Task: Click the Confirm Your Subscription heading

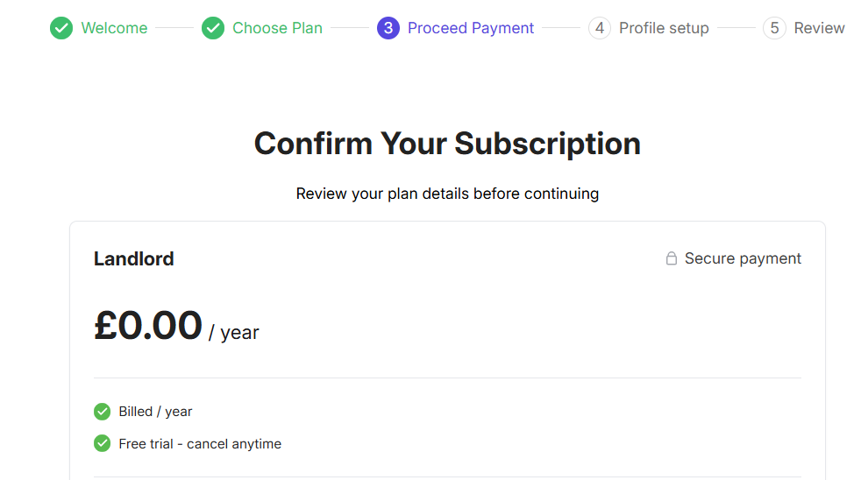Action: [x=447, y=144]
